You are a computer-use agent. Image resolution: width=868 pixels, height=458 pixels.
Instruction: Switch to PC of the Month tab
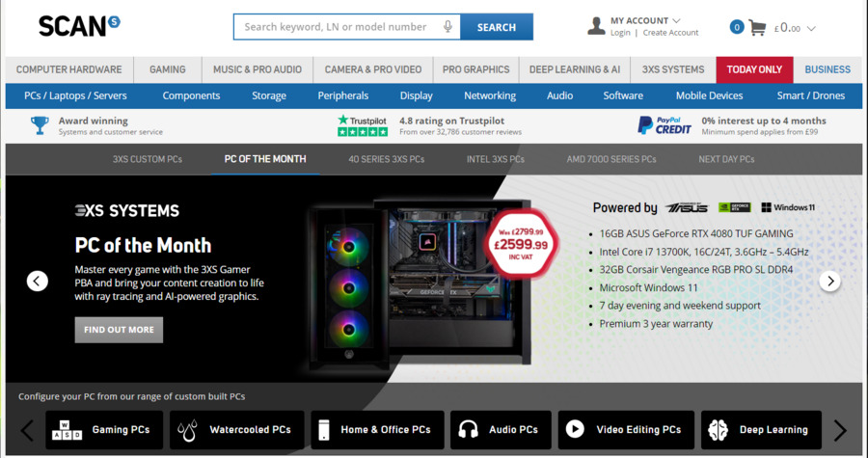265,159
